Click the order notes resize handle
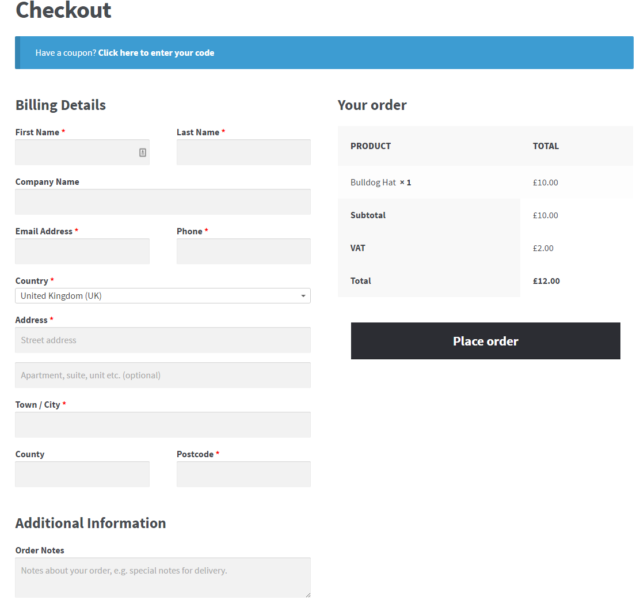The height and width of the screenshot is (600, 640). 308,595
